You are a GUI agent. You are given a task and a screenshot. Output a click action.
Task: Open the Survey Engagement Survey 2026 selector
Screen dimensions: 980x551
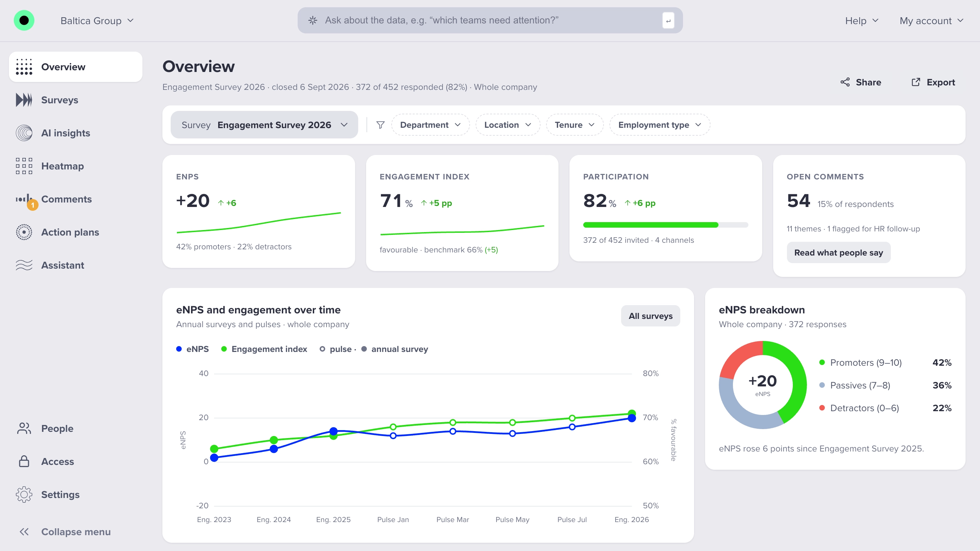coord(264,125)
